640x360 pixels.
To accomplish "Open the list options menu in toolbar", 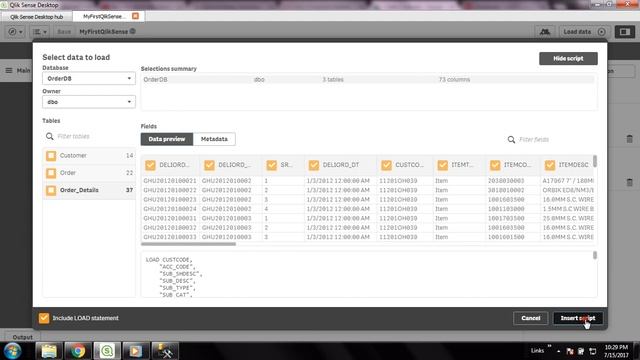I will [x=40, y=32].
